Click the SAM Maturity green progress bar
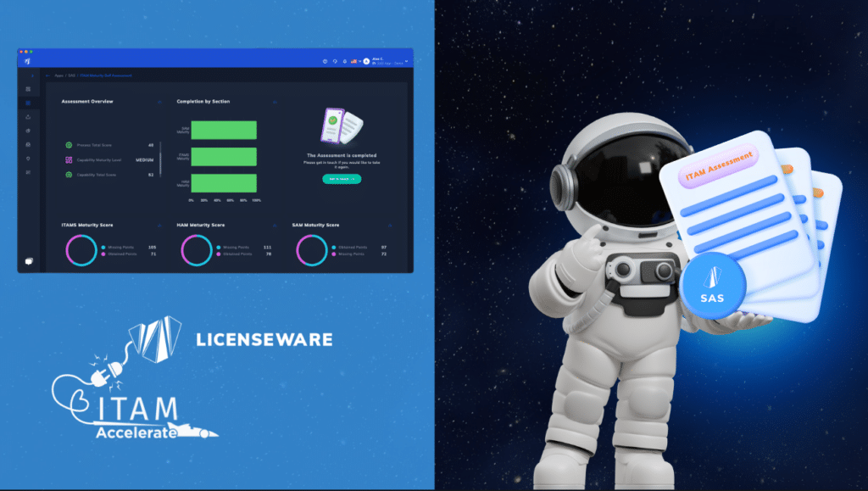 pyautogui.click(x=223, y=130)
